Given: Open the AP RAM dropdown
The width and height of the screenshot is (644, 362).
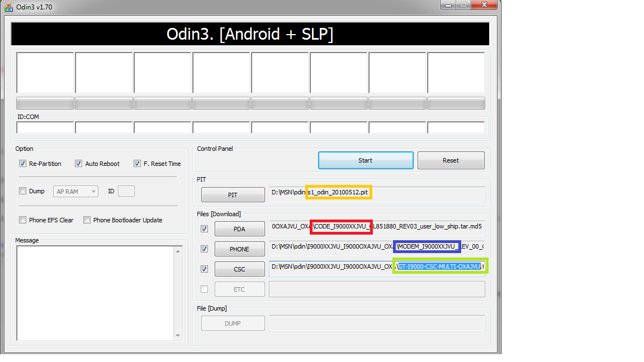Looking at the screenshot, I should click(75, 191).
